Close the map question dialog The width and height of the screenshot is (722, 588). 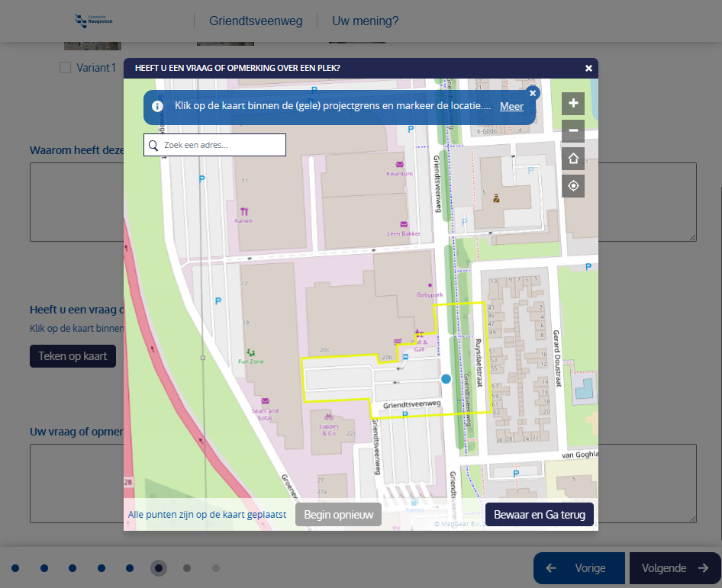point(588,68)
